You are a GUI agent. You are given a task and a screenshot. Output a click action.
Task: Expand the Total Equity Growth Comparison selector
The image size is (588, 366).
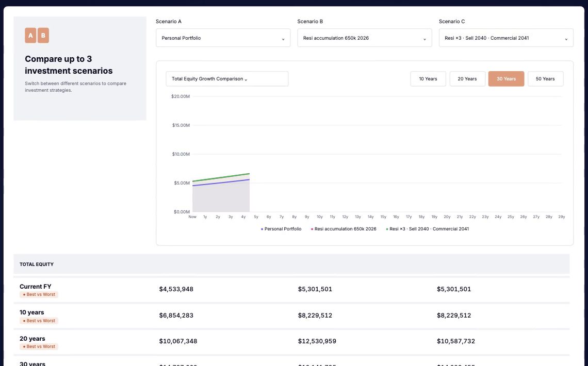[227, 79]
